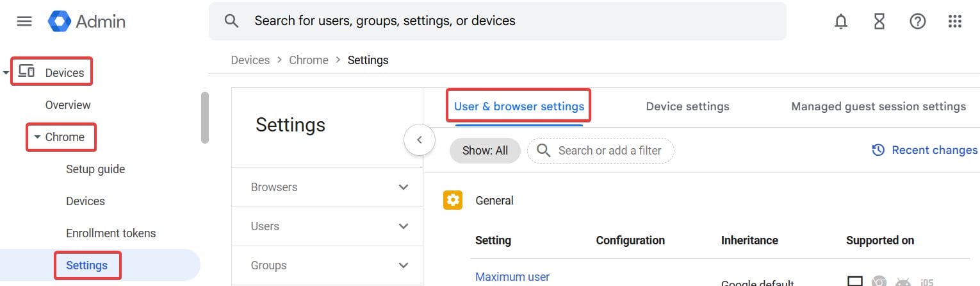Collapse the Settings side panel arrow
This screenshot has height=286, width=980.
pos(420,140)
